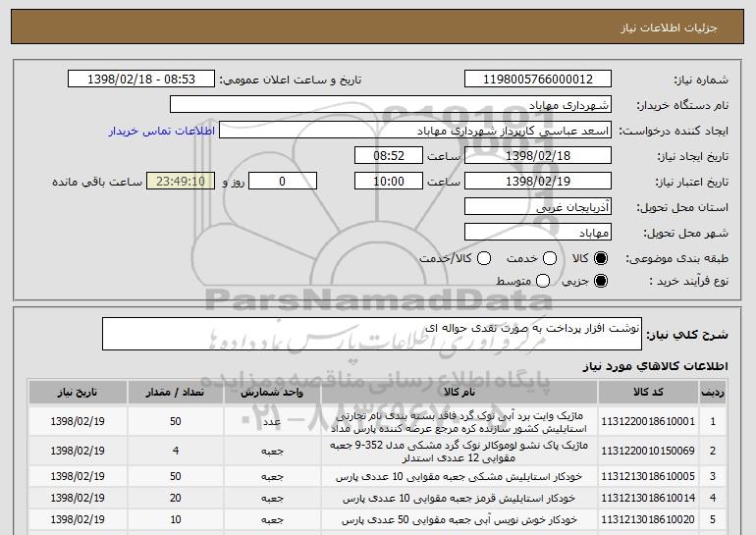The height and width of the screenshot is (535, 756).
Task: Click the creation date field 1398/02/18
Action: [x=538, y=156]
